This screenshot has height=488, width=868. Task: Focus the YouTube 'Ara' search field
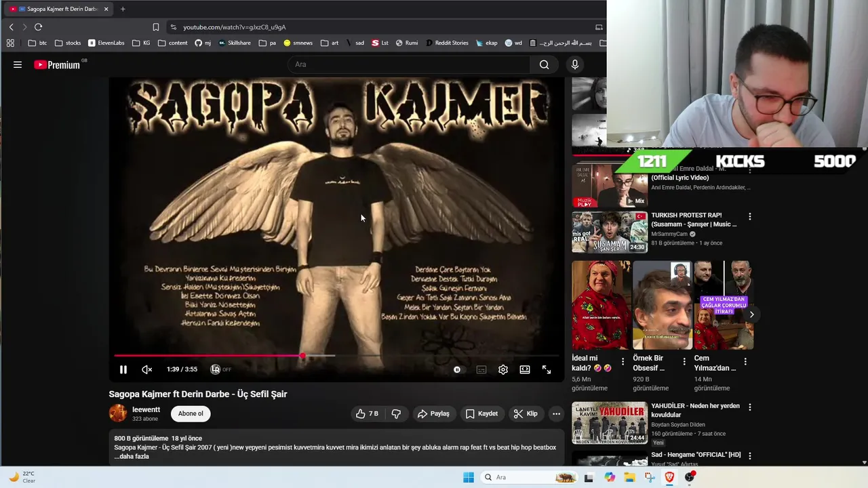pos(409,64)
